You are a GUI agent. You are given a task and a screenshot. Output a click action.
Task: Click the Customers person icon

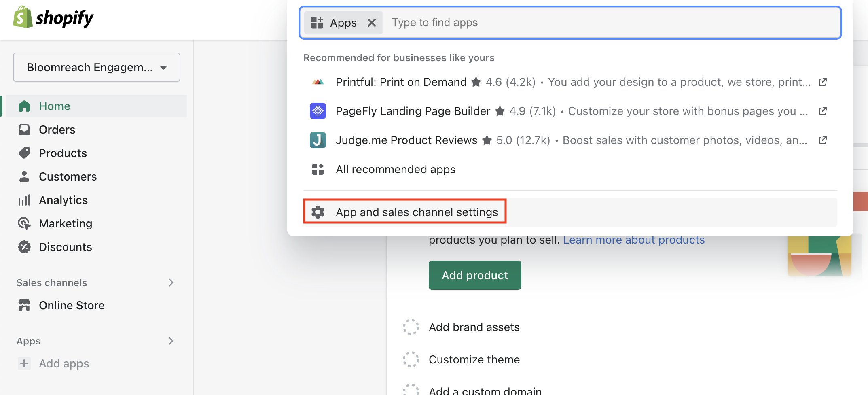(x=24, y=176)
